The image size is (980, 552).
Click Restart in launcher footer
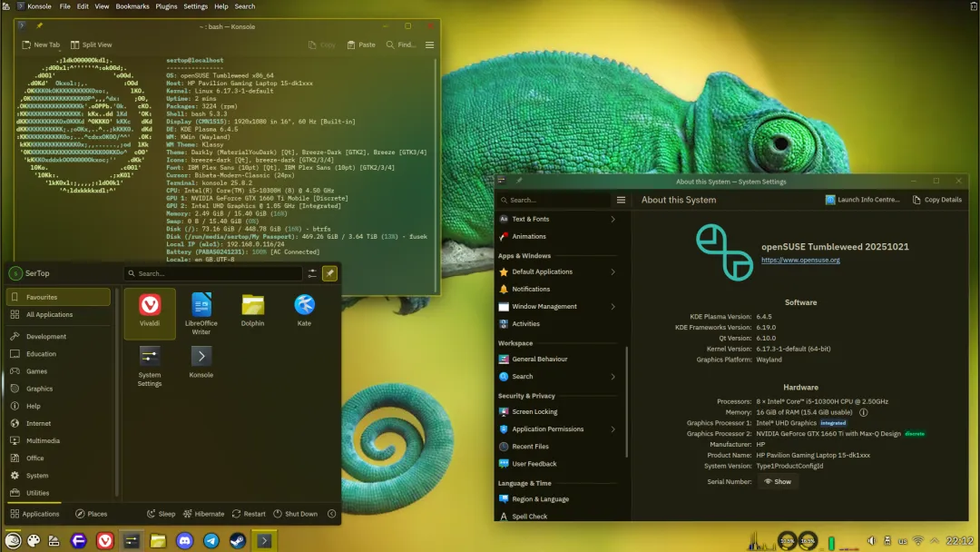[249, 514]
